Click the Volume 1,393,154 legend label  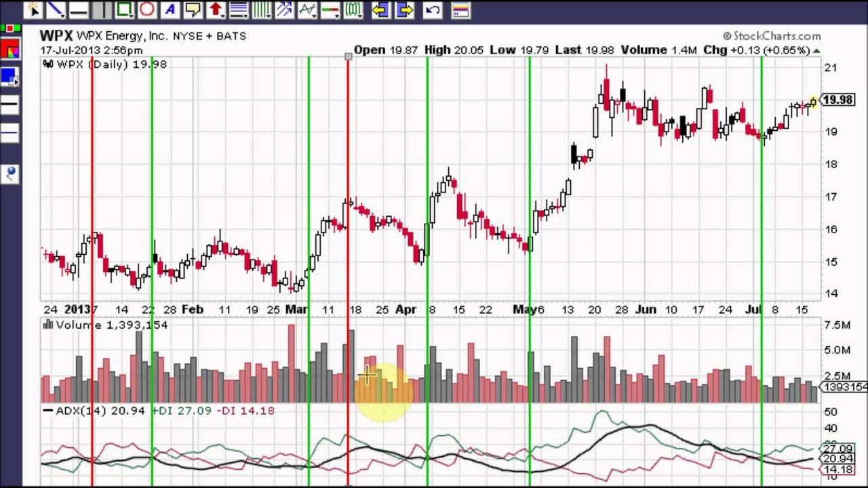point(105,325)
